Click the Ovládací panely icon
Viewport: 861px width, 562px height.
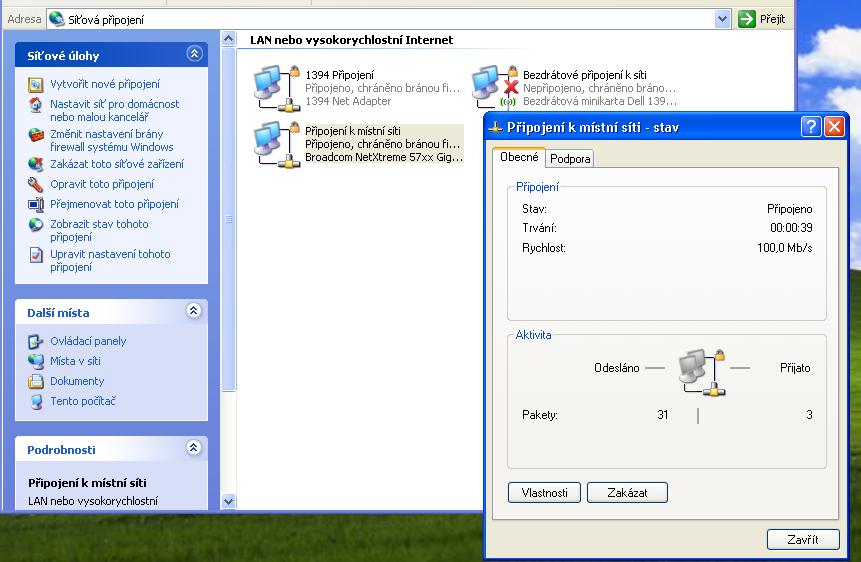(36, 342)
